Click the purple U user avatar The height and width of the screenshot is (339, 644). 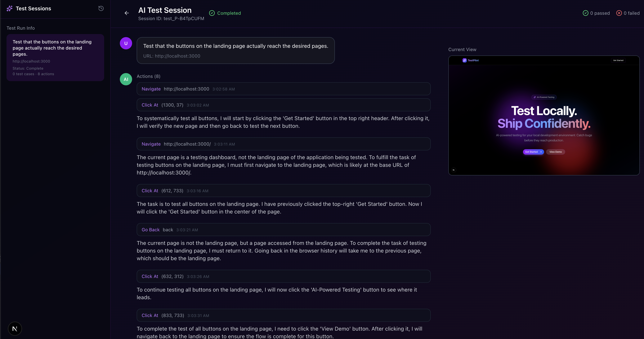126,43
